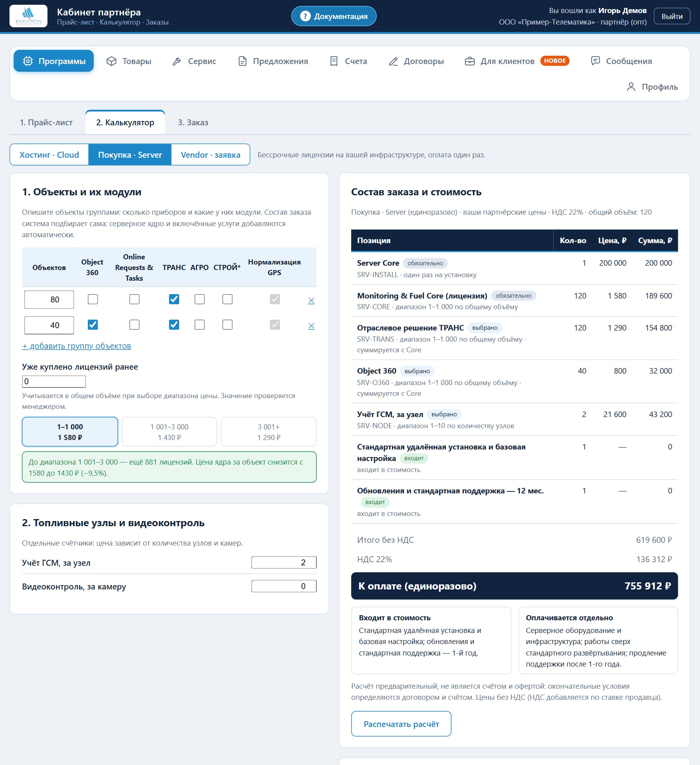Uncheck ТРАНС for the 40-object row
Image resolution: width=700 pixels, height=765 pixels.
174,325
